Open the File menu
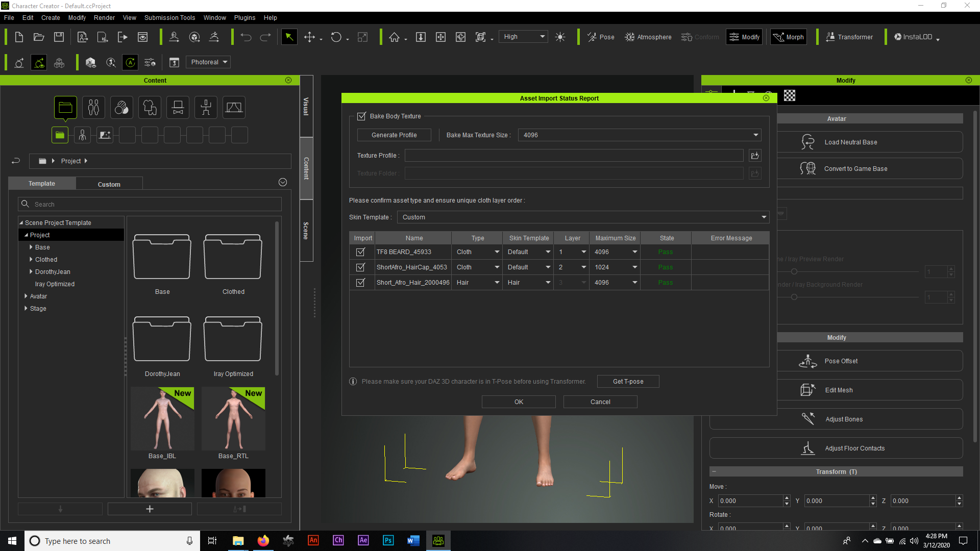 [x=9, y=17]
